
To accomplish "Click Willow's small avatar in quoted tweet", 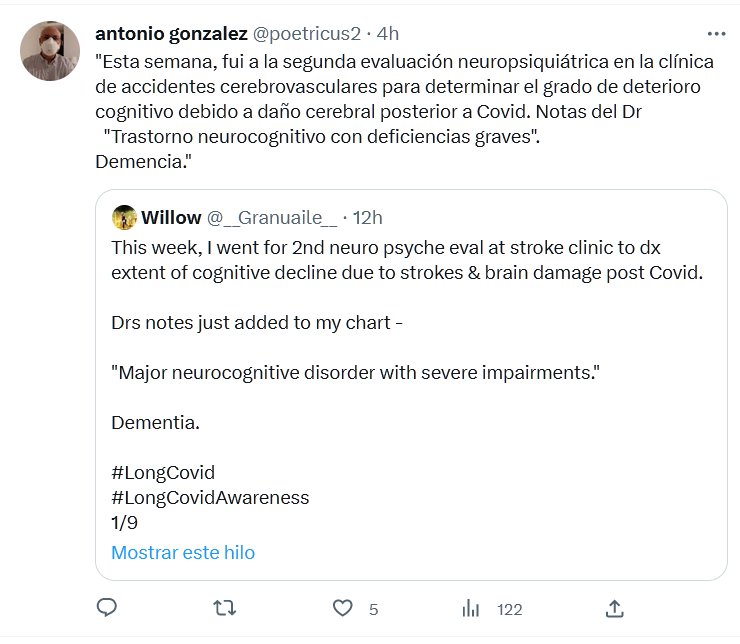I will point(124,218).
